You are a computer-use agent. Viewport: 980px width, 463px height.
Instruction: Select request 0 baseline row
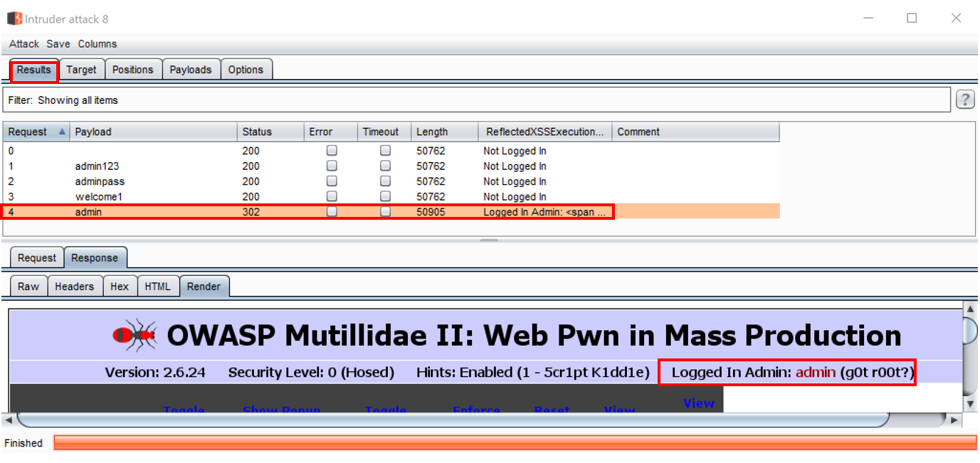point(391,151)
